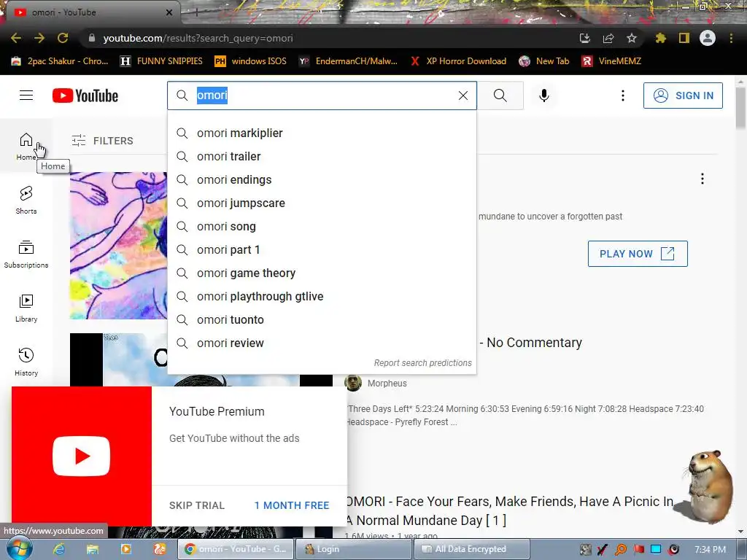The height and width of the screenshot is (560, 747).
Task: Select suggestion "omori song"
Action: point(322,226)
